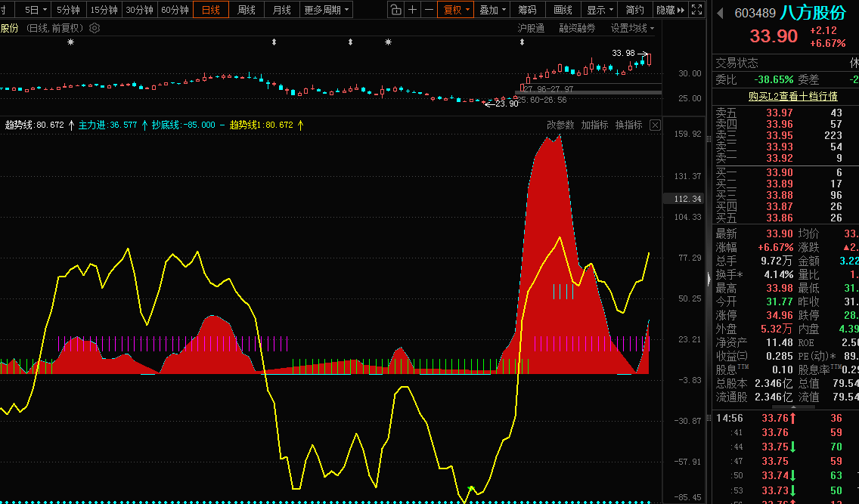The height and width of the screenshot is (504, 859).
Task: Click the 改参数 button
Action: (x=560, y=125)
